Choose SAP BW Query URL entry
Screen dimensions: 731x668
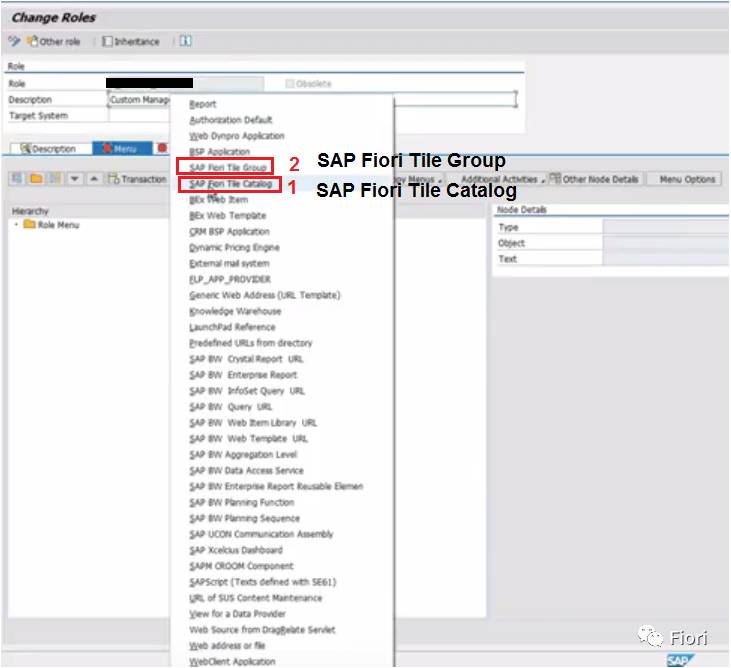pyautogui.click(x=230, y=406)
